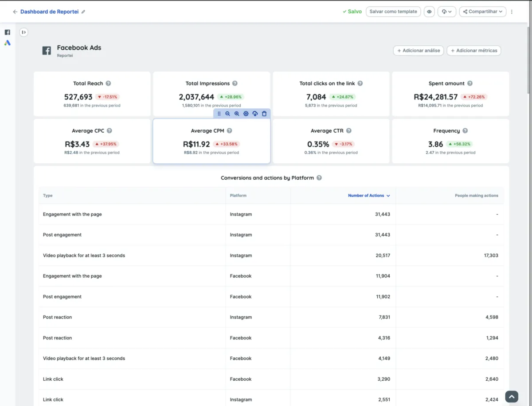
Task: Click the zoom-out icon on the Average CPM widget toolbar
Action: 227,114
